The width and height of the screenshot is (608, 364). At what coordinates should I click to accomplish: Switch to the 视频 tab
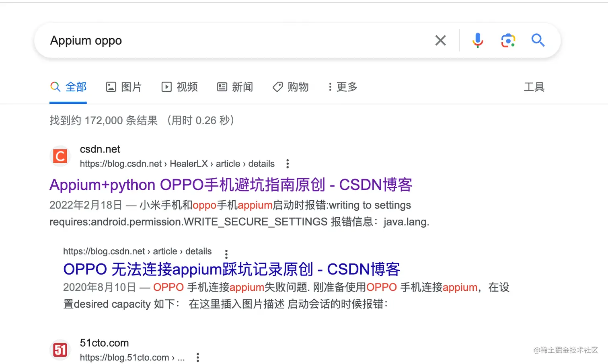click(x=179, y=87)
